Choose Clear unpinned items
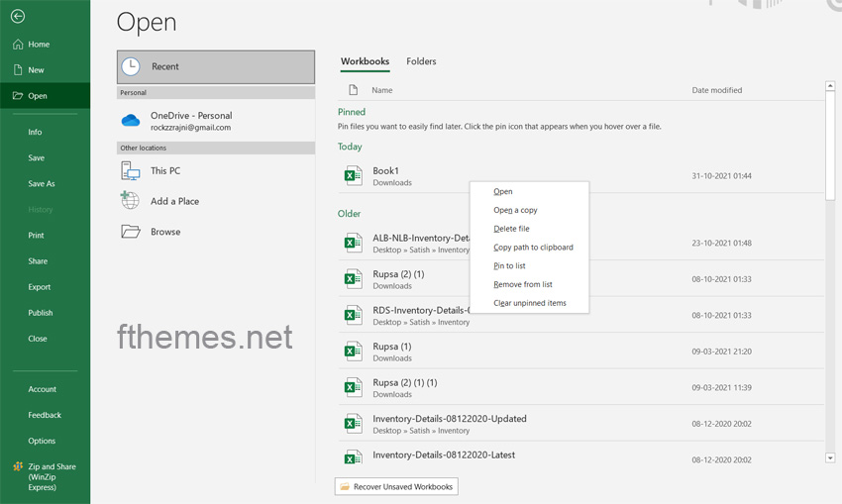842x504 pixels. point(529,303)
